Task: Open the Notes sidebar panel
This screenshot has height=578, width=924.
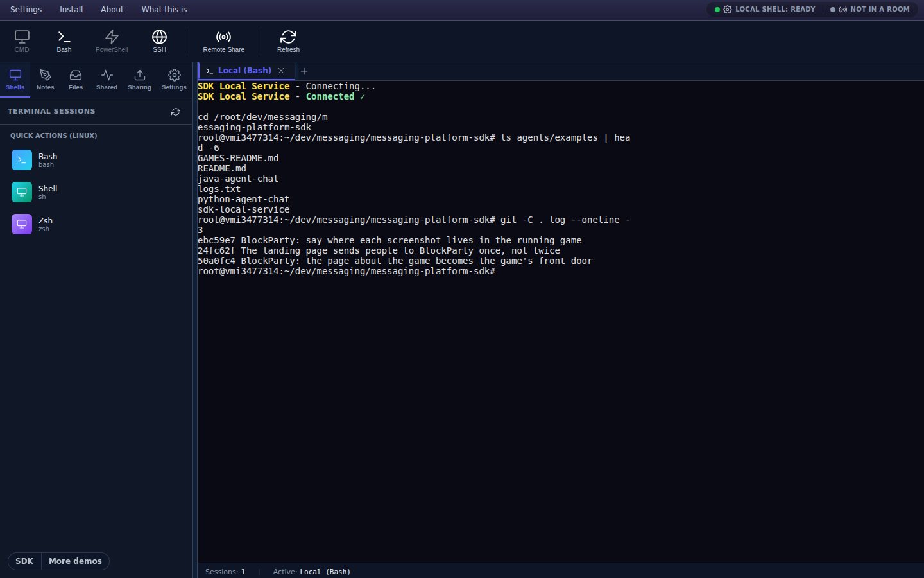Action: 45,80
